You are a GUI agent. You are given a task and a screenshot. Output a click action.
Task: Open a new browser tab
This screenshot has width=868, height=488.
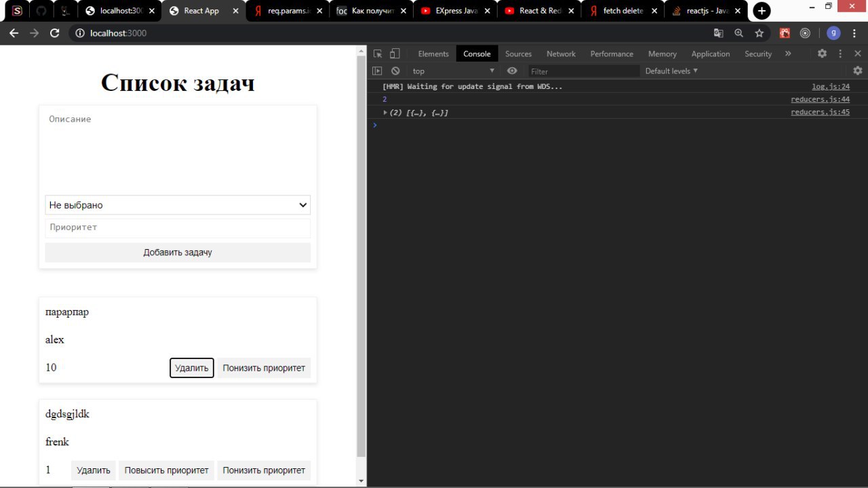point(762,11)
